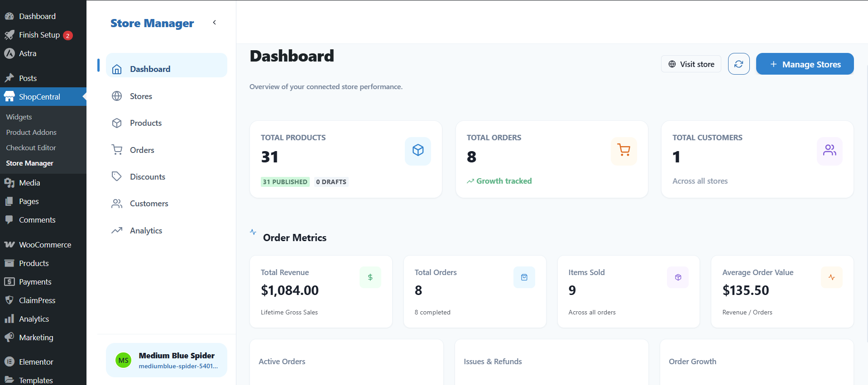Image resolution: width=868 pixels, height=385 pixels.
Task: Select ShopCentral in WordPress menu
Action: [43, 97]
